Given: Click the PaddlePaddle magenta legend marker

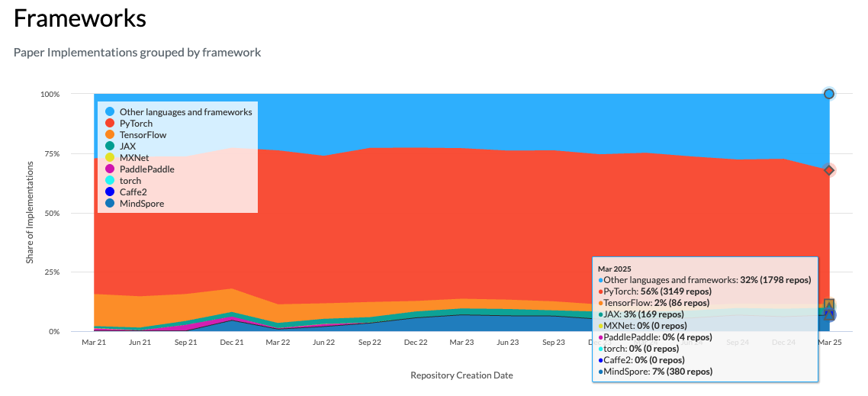Looking at the screenshot, I should pos(110,169).
